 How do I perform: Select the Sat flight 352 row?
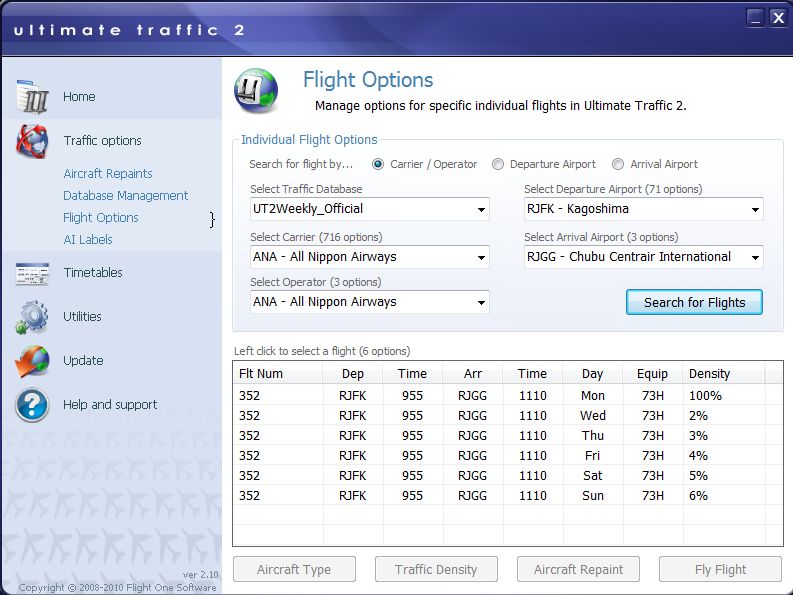click(508, 476)
